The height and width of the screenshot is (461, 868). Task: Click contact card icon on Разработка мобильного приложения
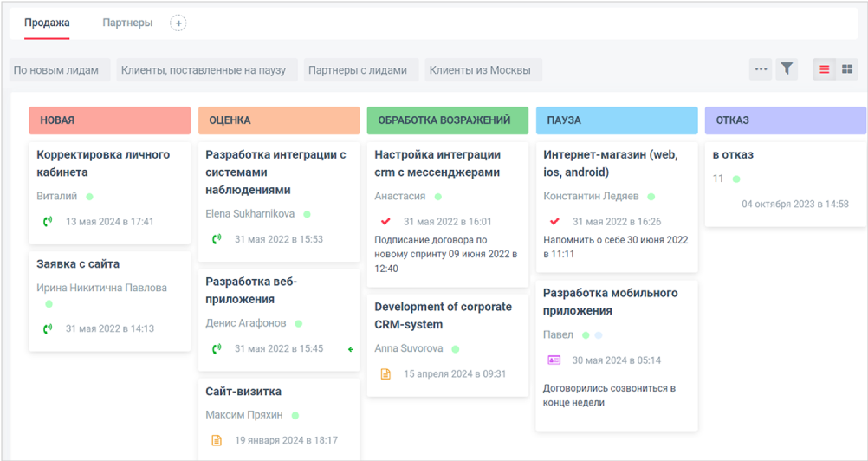pos(554,360)
